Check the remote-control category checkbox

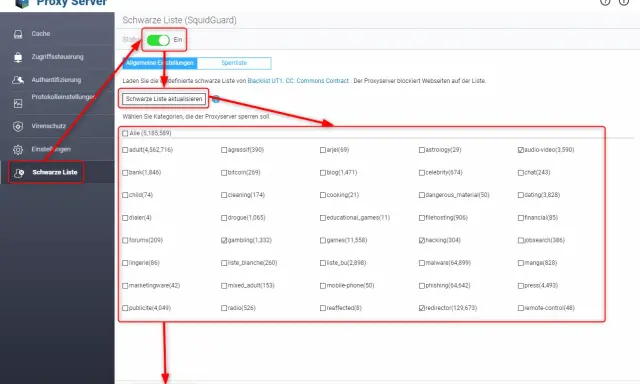click(x=521, y=308)
